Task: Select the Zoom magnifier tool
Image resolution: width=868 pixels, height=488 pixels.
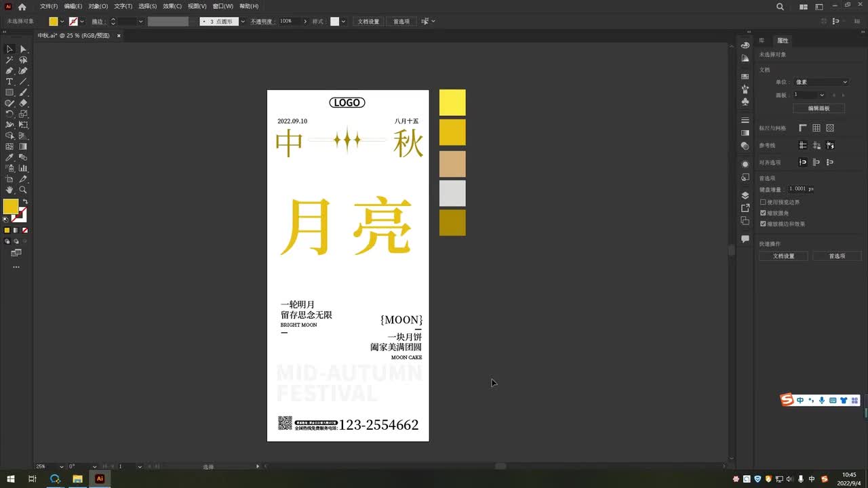Action: (23, 190)
